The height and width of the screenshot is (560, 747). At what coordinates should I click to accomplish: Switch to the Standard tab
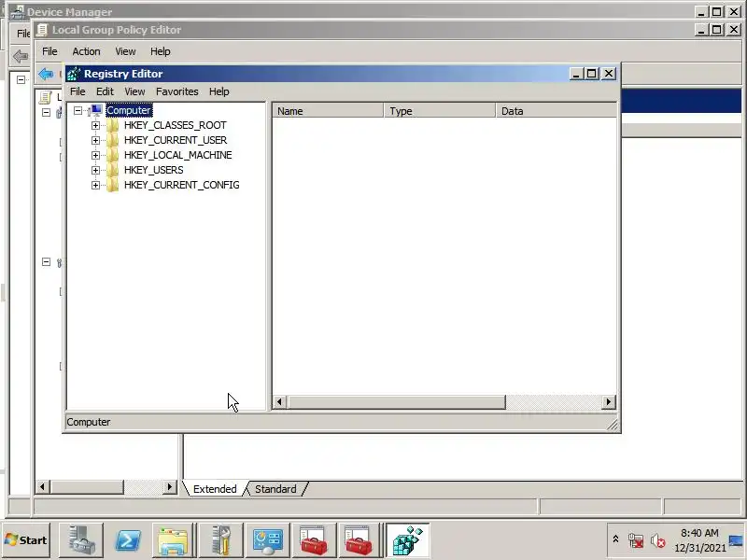tap(275, 489)
